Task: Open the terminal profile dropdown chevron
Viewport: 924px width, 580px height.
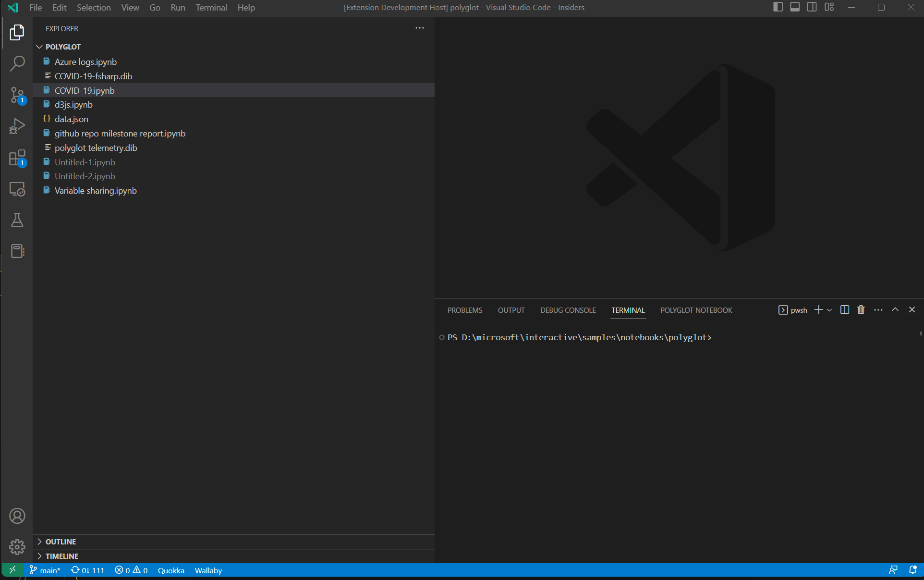Action: (x=829, y=310)
